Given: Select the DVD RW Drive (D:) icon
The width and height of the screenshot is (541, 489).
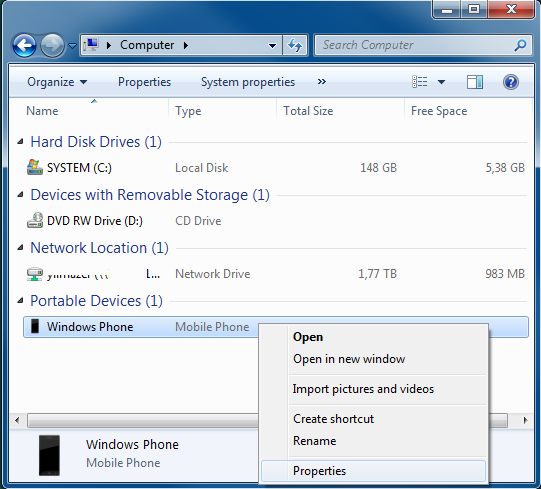Looking at the screenshot, I should [x=35, y=221].
